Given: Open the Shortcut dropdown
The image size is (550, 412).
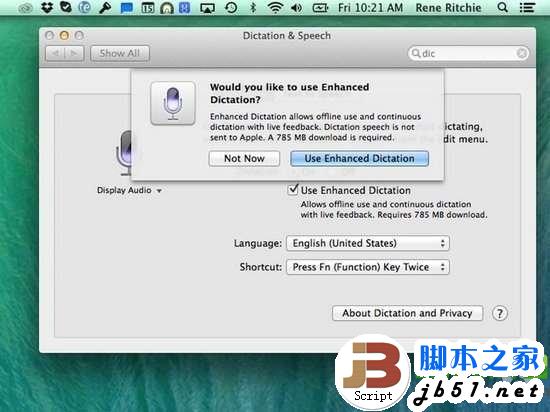Looking at the screenshot, I should [x=368, y=267].
